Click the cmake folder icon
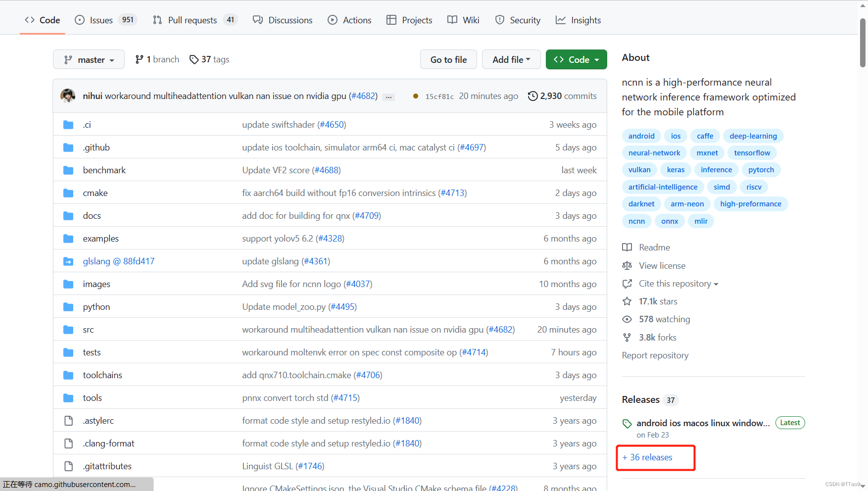This screenshot has height=491, width=868. pos(68,193)
